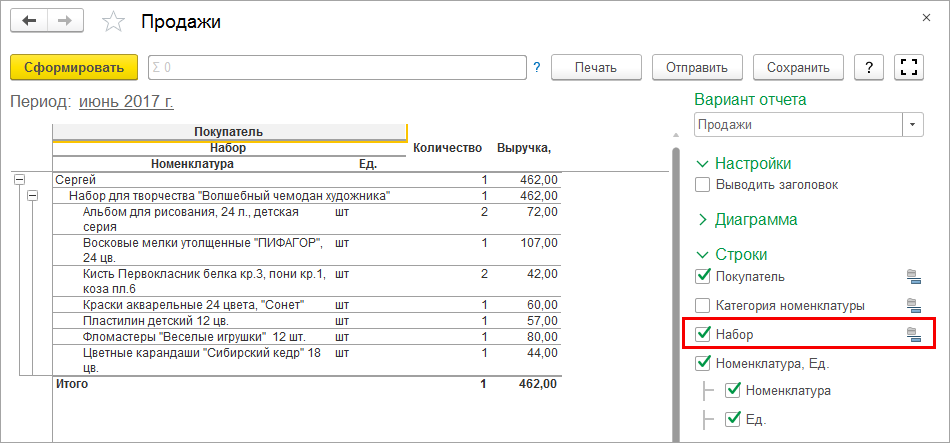Screen dimensions: 950x443
Task: Expand the Диаграмма section
Action: [703, 220]
